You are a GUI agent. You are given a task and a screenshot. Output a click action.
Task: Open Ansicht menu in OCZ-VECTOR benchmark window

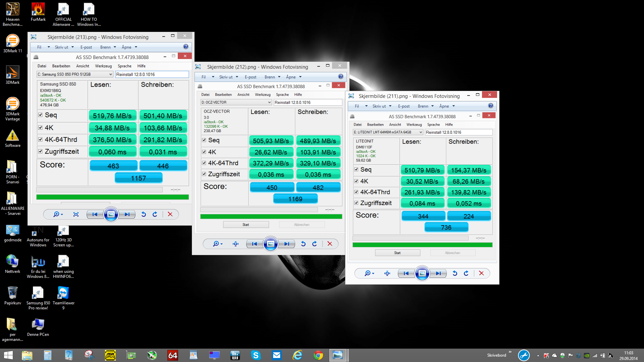[244, 95]
